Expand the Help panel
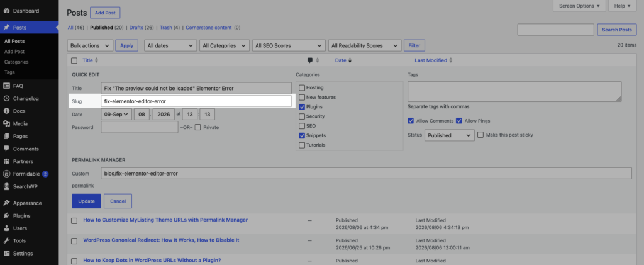 [x=623, y=6]
